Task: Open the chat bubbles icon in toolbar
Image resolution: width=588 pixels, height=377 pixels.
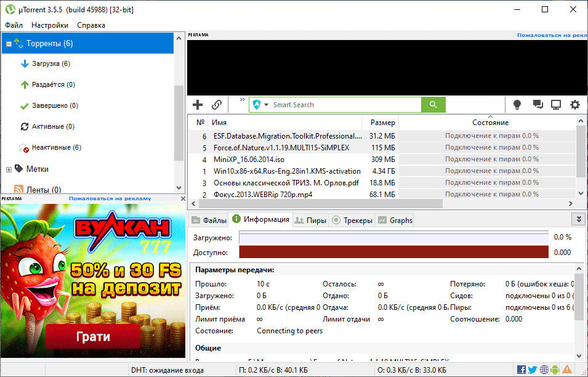Action: [538, 105]
